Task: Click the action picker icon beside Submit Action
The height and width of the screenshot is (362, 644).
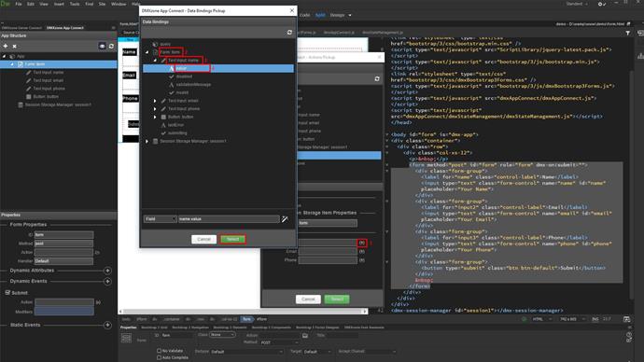Action: (x=98, y=302)
